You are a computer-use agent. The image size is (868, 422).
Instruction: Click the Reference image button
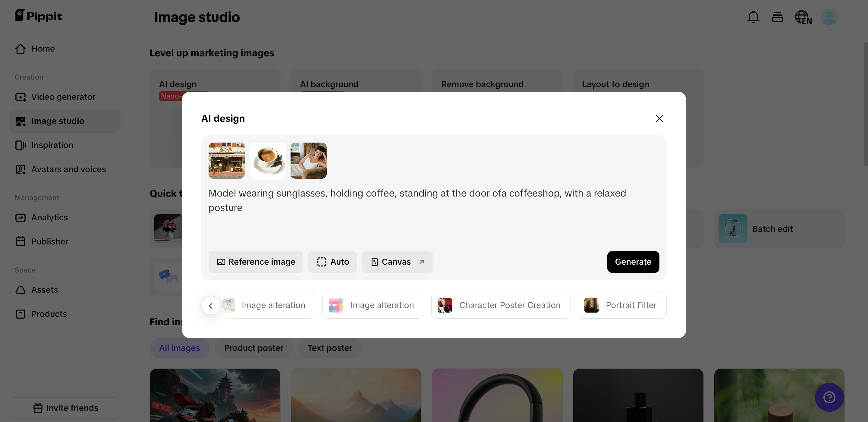point(256,262)
